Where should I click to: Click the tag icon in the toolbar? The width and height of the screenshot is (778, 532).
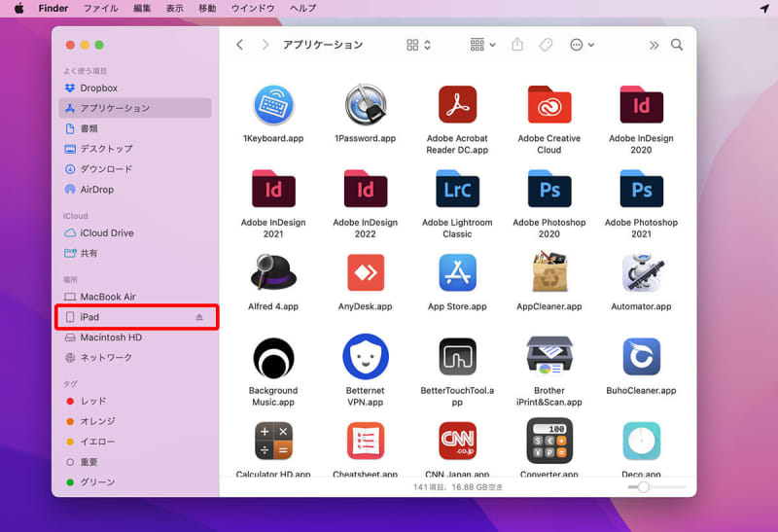(x=546, y=45)
